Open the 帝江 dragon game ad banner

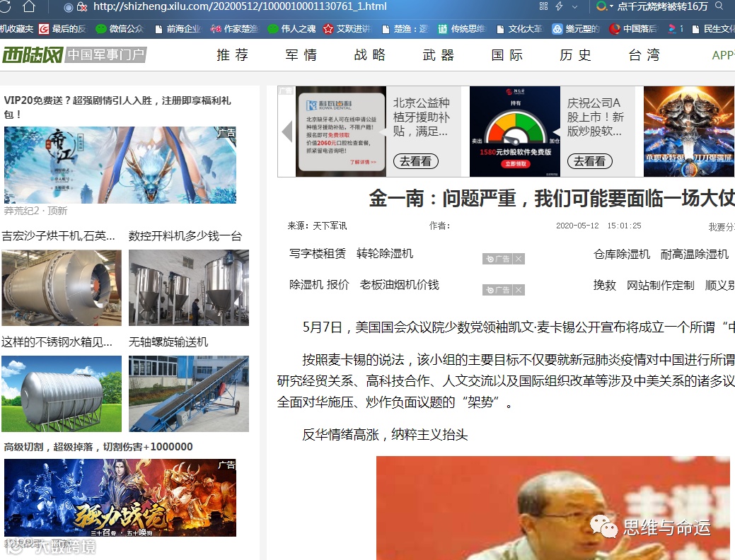tap(120, 165)
